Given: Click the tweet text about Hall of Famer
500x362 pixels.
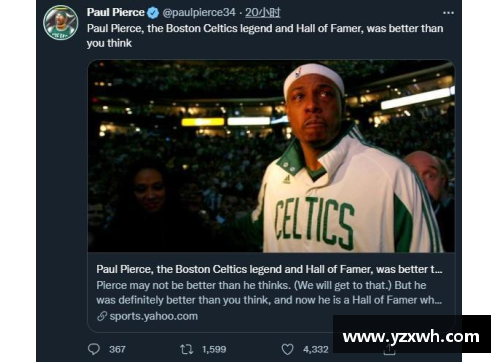Looking at the screenshot, I should [x=265, y=36].
